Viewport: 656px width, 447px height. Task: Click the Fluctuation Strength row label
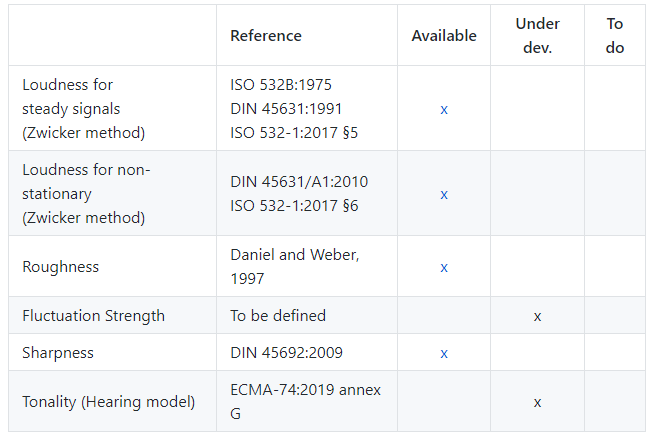point(93,316)
